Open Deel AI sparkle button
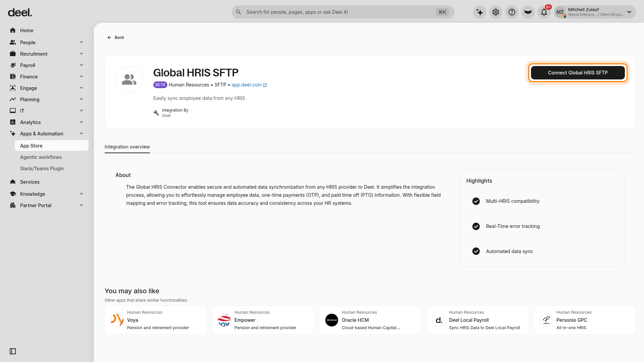The height and width of the screenshot is (362, 644). pyautogui.click(x=480, y=12)
